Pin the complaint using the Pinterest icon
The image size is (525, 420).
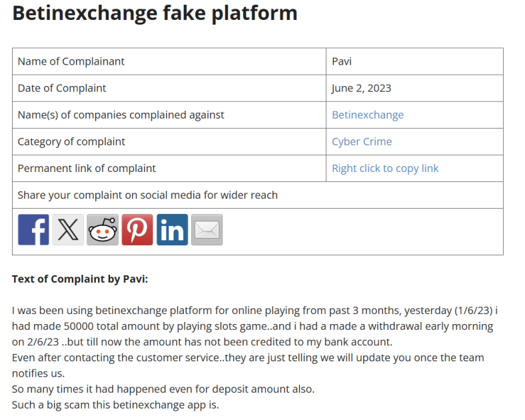tap(137, 230)
